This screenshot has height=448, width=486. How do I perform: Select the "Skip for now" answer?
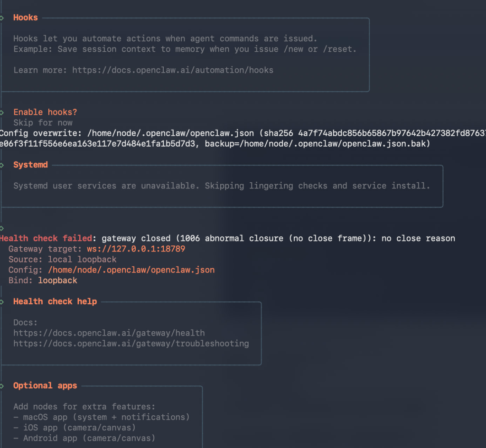(43, 123)
